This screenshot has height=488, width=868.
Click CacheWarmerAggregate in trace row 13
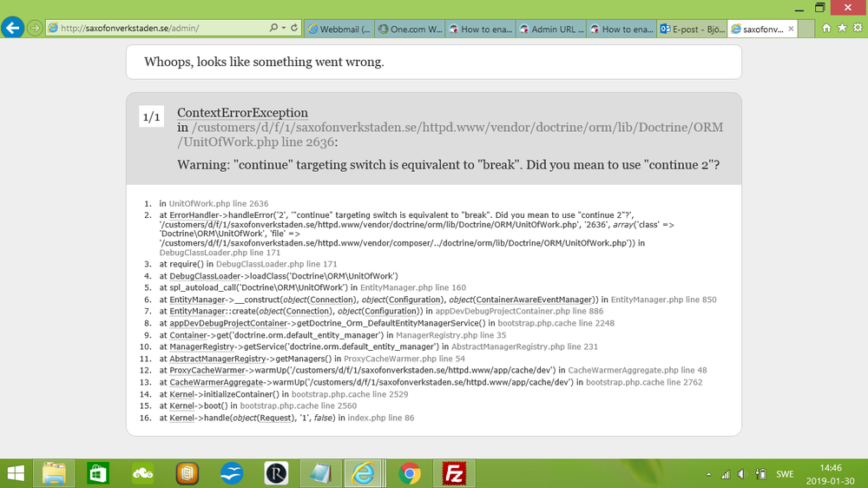pos(216,382)
